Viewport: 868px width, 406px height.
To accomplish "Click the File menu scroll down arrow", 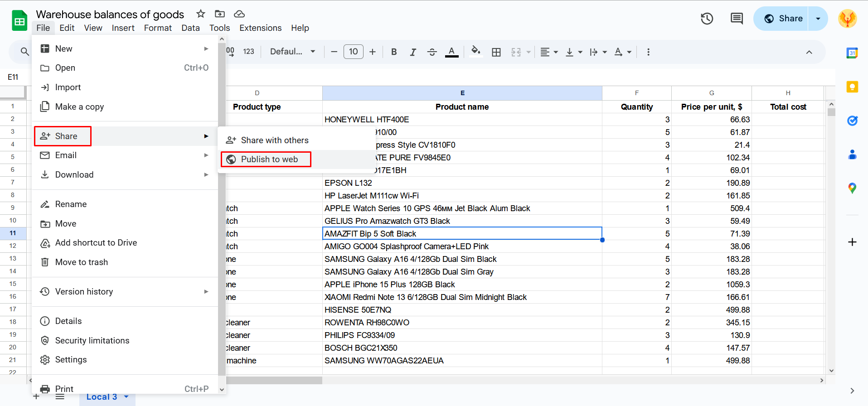I will pyautogui.click(x=222, y=389).
